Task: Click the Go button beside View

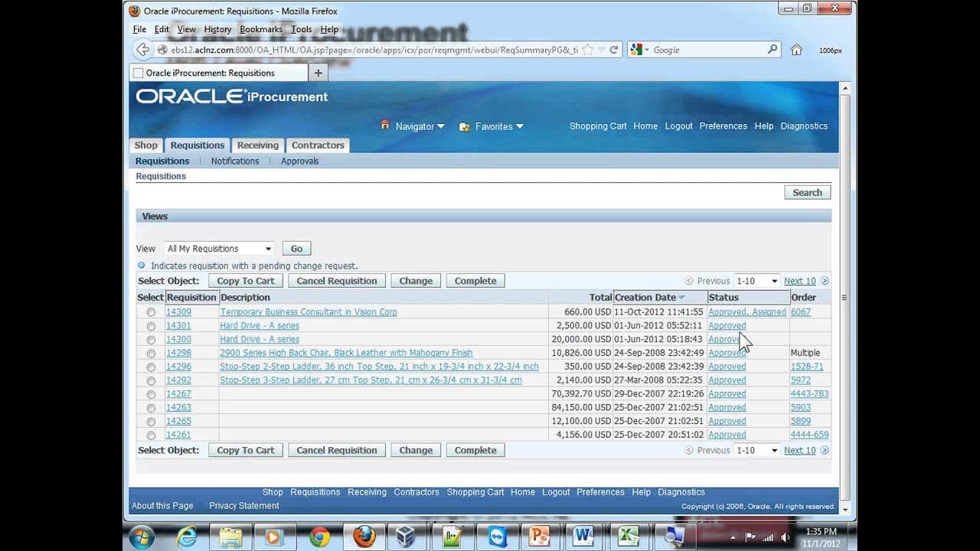Action: [296, 249]
